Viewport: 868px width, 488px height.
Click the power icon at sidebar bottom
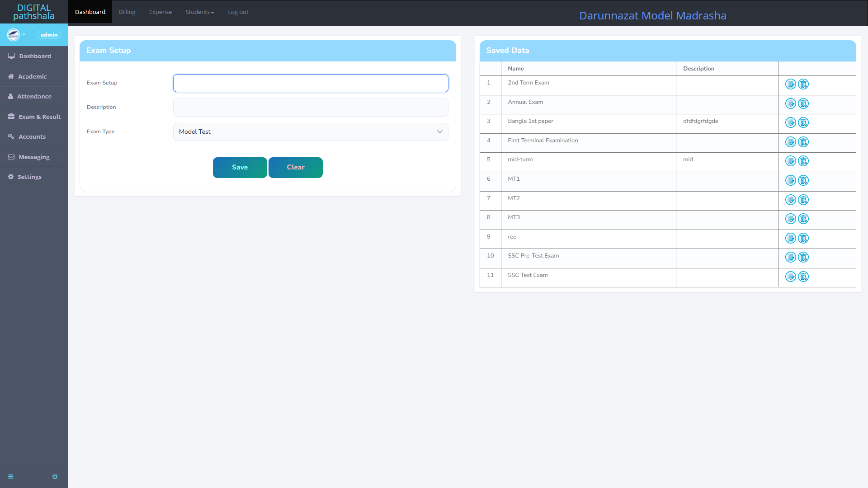pyautogui.click(x=55, y=477)
